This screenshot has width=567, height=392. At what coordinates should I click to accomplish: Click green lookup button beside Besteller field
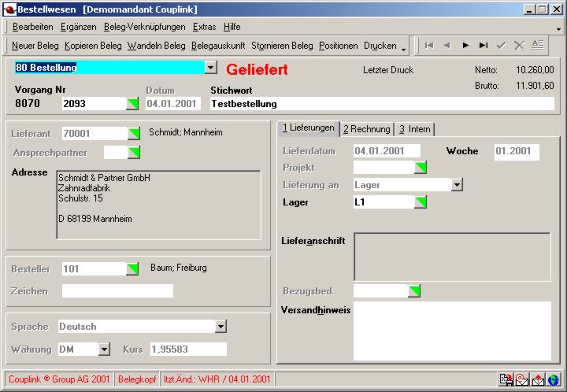pos(132,269)
